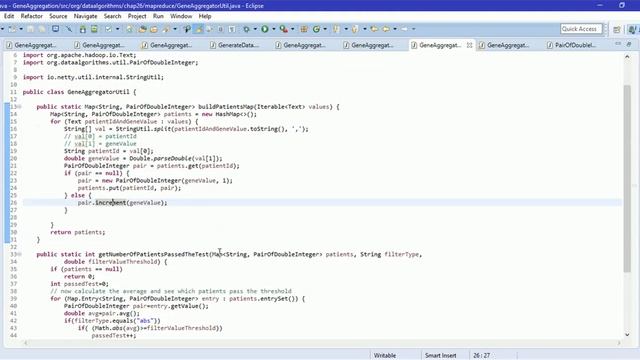Click the Forward navigation arrow icon
Viewport: 640px width, 360px height.
click(404, 29)
